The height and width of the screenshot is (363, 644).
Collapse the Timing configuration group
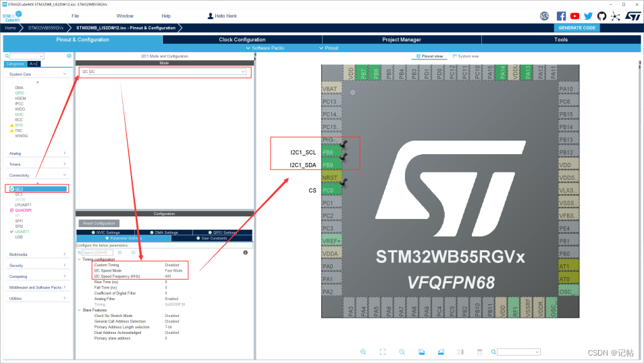click(x=79, y=260)
